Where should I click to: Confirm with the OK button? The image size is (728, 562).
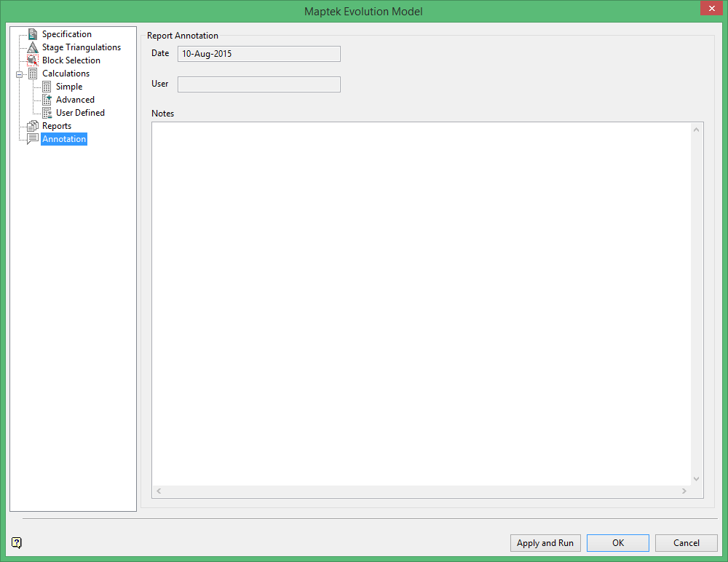(617, 543)
